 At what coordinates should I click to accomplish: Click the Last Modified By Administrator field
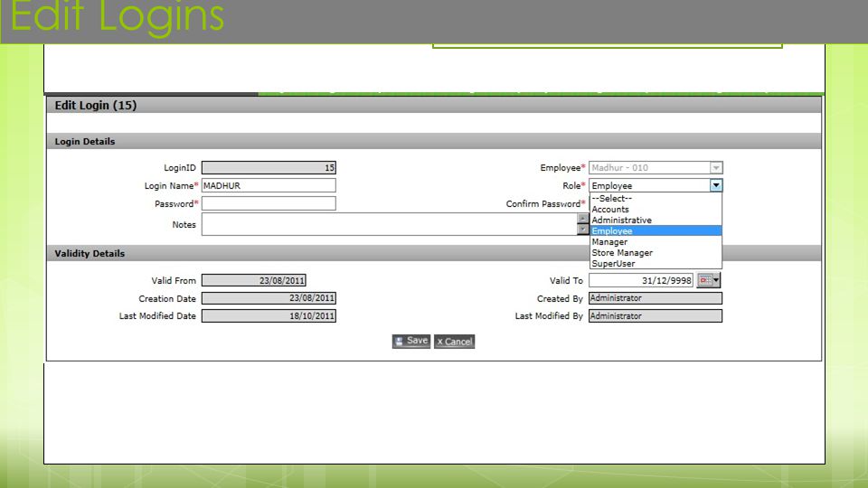coord(656,316)
